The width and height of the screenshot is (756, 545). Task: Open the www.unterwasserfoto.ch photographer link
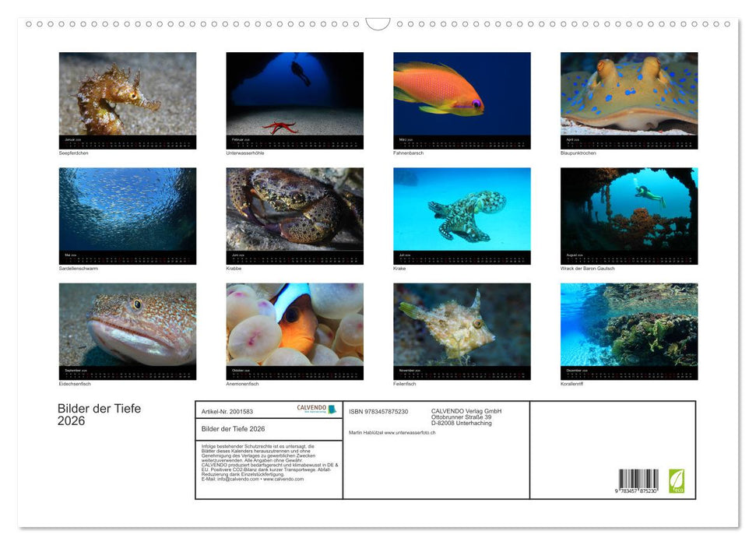(409, 433)
